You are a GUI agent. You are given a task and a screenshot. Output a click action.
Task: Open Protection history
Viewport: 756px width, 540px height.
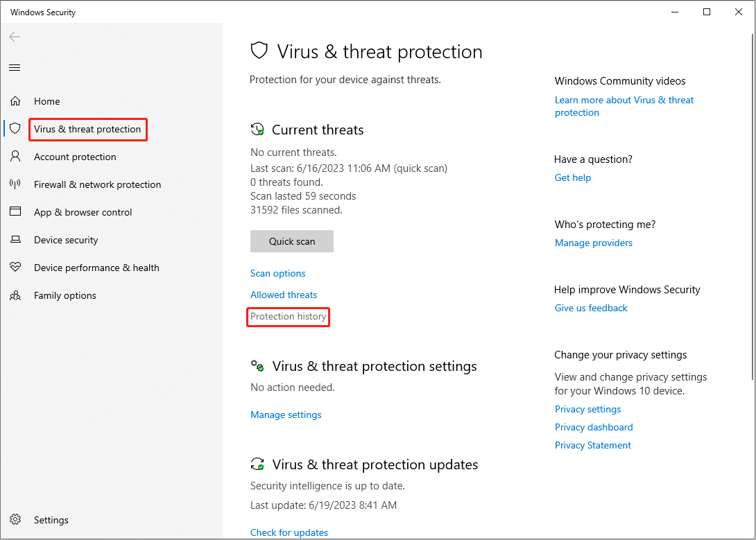[x=289, y=317]
